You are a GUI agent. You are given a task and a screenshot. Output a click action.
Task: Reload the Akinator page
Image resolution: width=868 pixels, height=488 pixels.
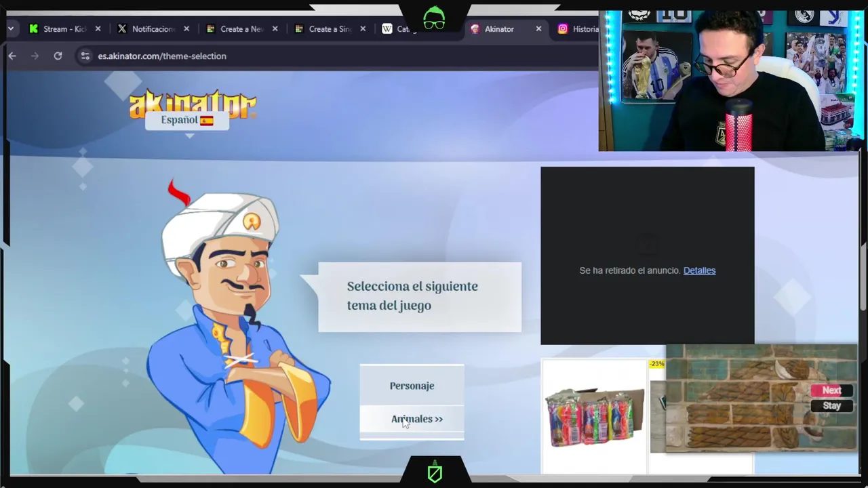tap(58, 56)
